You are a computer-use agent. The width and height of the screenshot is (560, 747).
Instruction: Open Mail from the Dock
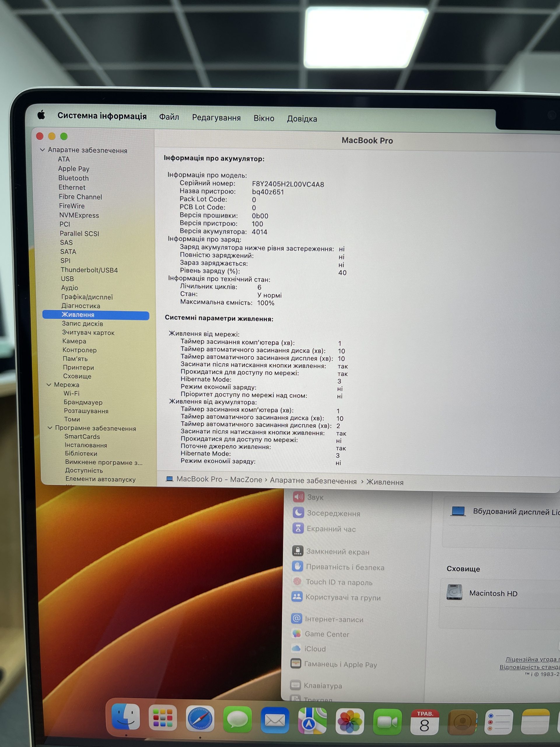(x=275, y=720)
